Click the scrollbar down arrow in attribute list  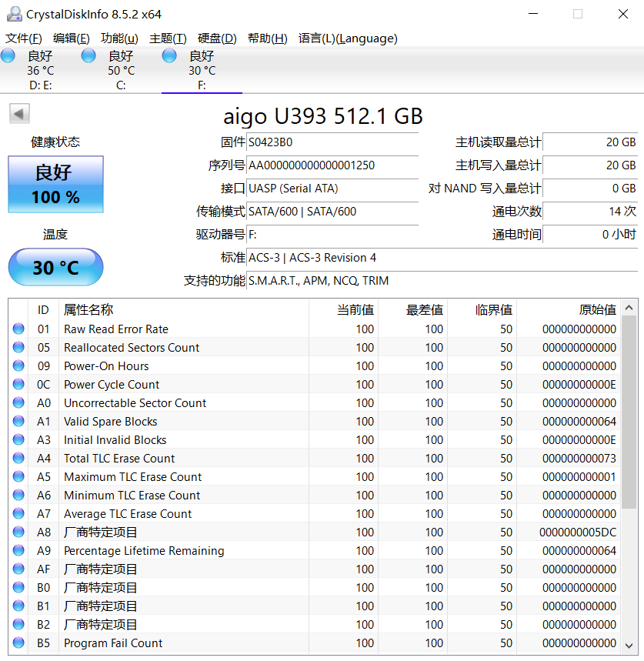[629, 646]
